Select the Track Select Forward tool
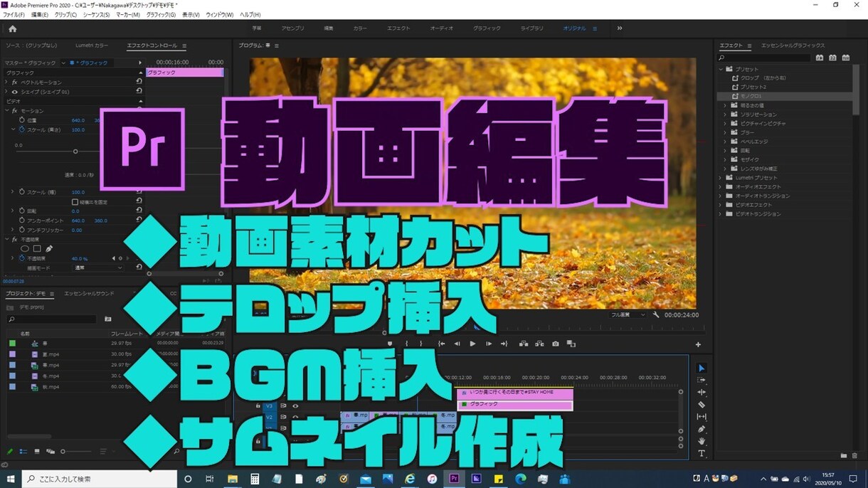The height and width of the screenshot is (488, 868). pyautogui.click(x=702, y=380)
